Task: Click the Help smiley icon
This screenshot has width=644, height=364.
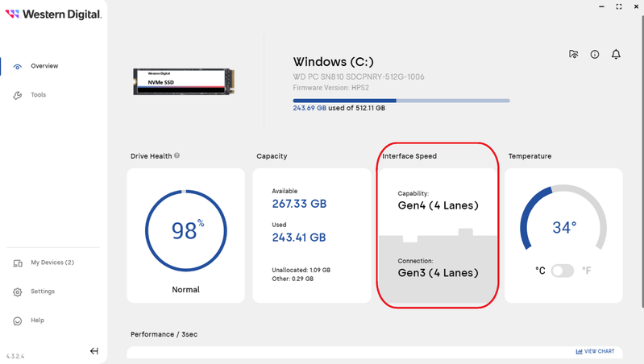Action: [18, 321]
